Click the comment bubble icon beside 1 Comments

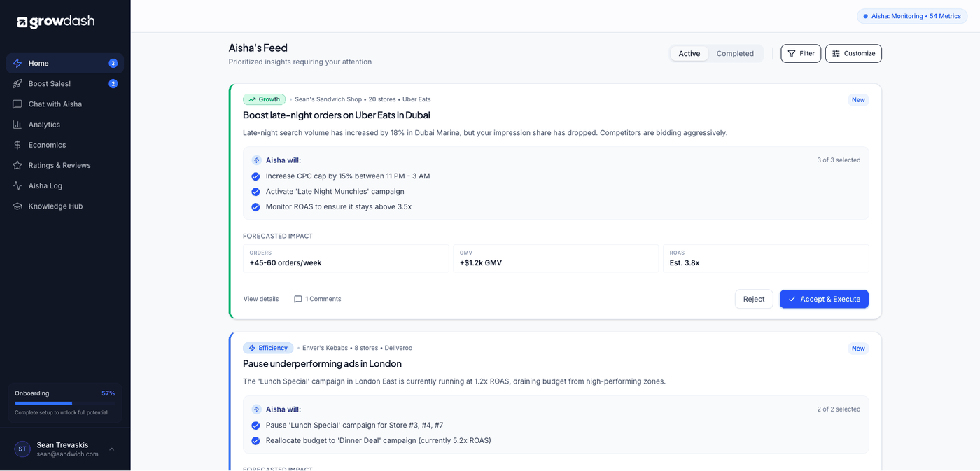[297, 299]
